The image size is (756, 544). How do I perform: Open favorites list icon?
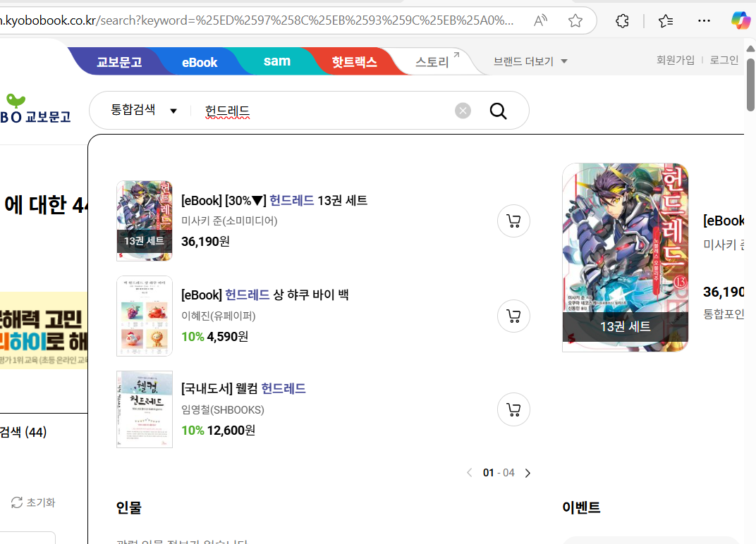pyautogui.click(x=666, y=20)
